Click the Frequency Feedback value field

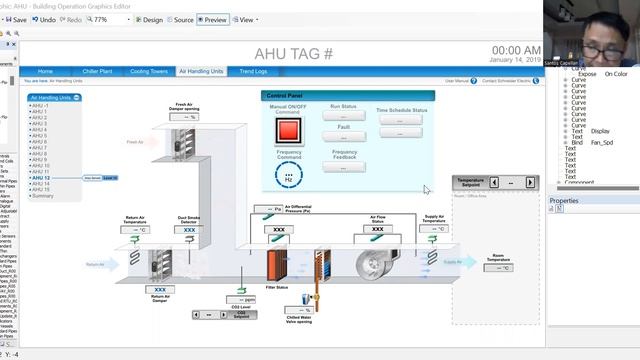click(x=344, y=167)
